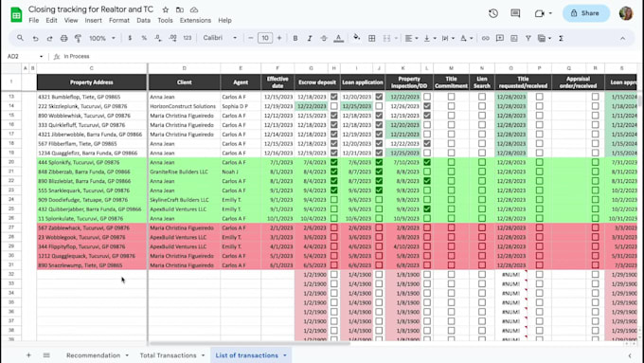Screen dimensions: 644x363
Task: Switch to Recommendation sheet tab
Action: (x=93, y=355)
